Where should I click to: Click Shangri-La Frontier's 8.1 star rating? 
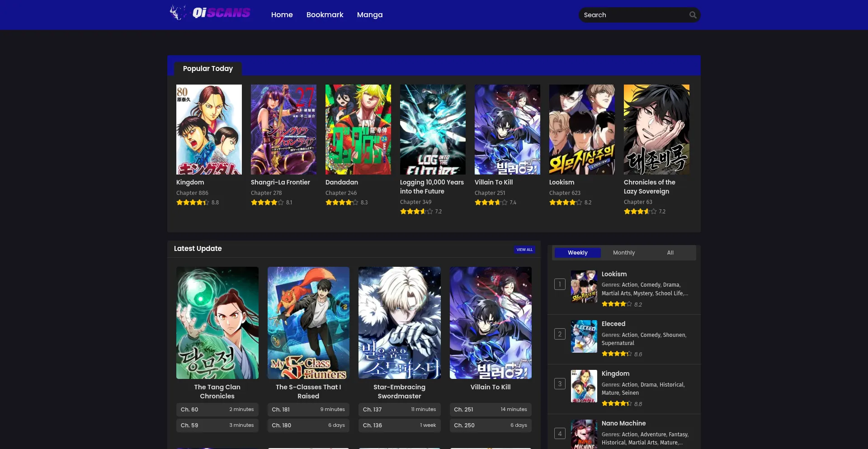(x=267, y=203)
